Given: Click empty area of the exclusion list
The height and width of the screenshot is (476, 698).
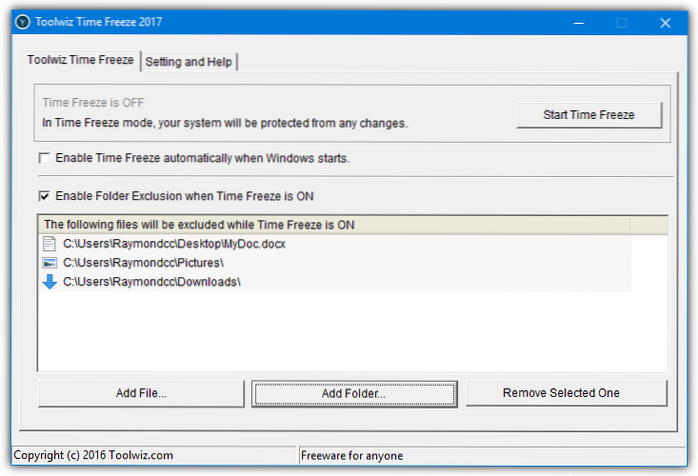Looking at the screenshot, I should 352,330.
